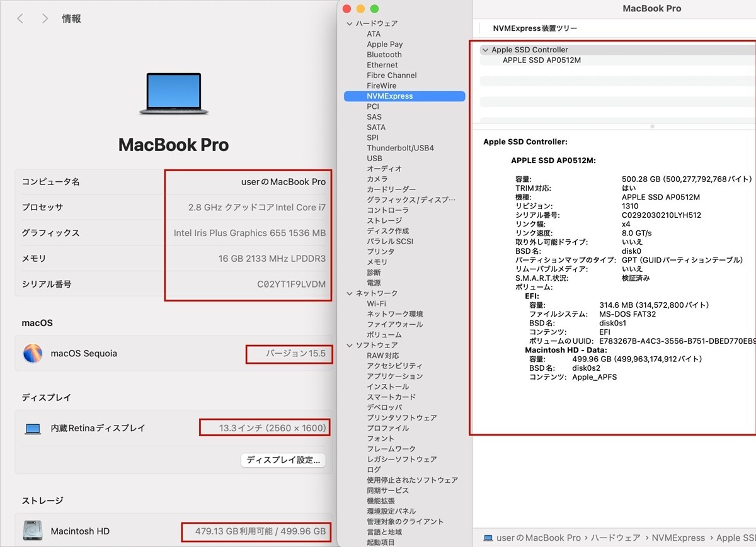
Task: Go back with the left chevron in 情報 window
Action: coord(20,19)
